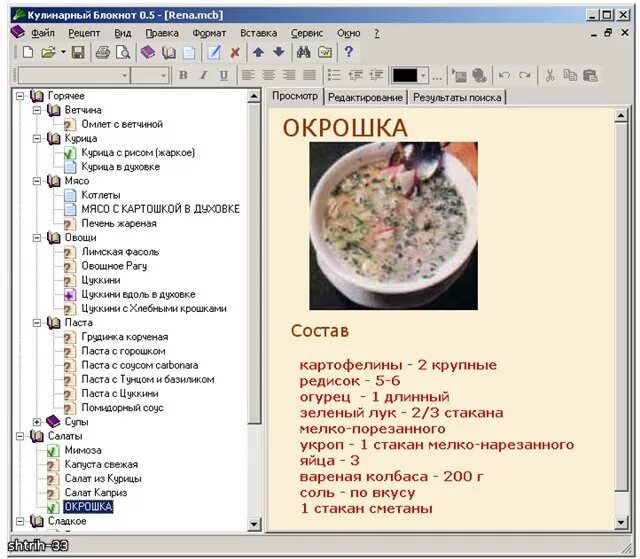Center align text
The height and width of the screenshot is (559, 640).
pos(268,75)
